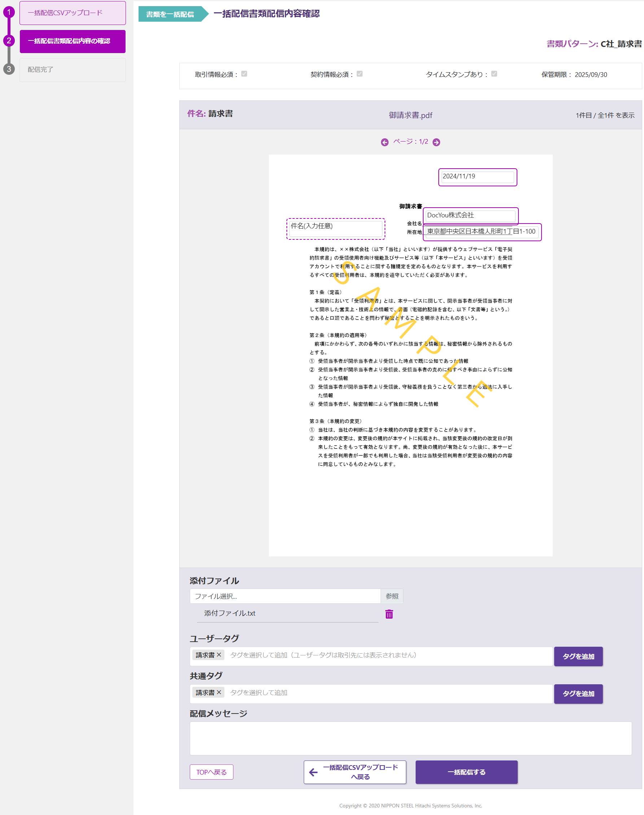Open the 共通タグ selection field

point(388,693)
